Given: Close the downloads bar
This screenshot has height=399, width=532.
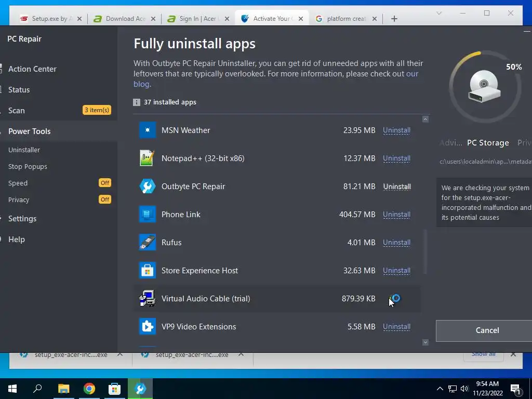Looking at the screenshot, I should tap(513, 354).
